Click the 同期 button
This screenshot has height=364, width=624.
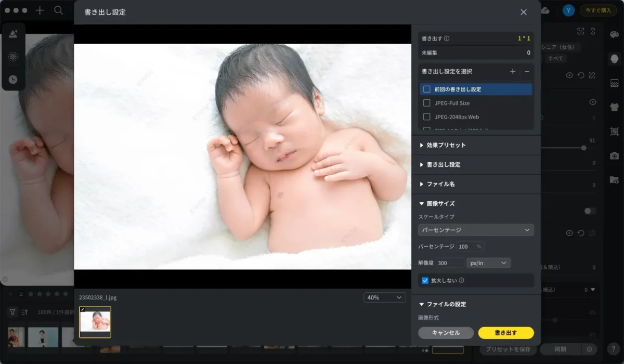tap(560, 349)
